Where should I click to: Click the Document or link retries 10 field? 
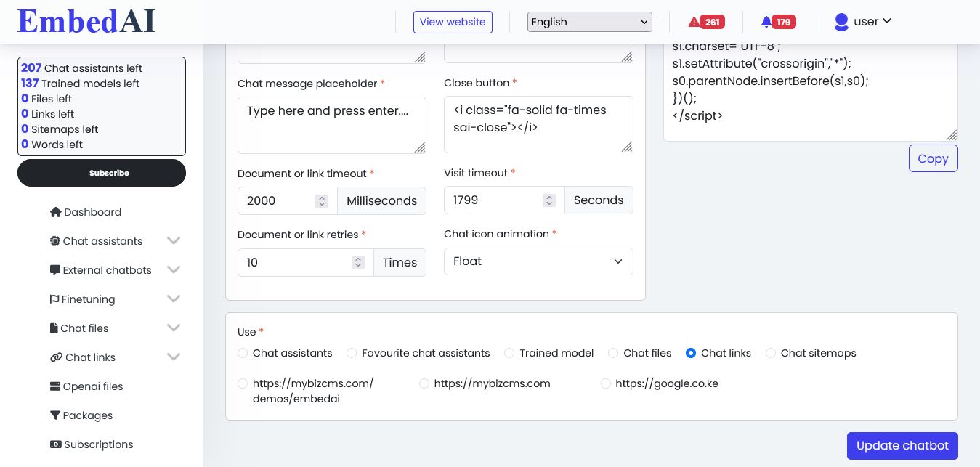(305, 262)
